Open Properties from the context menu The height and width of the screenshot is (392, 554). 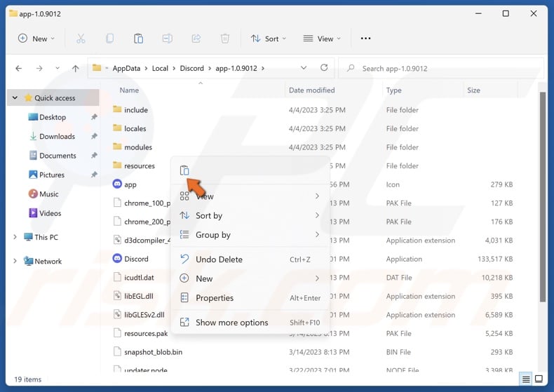[215, 298]
